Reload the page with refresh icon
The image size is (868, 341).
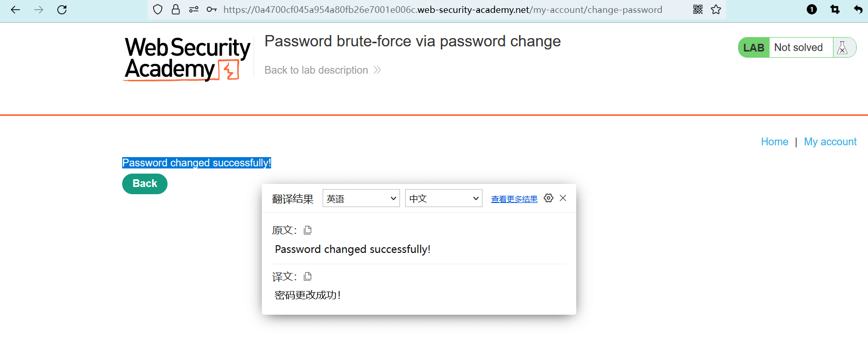coord(62,10)
